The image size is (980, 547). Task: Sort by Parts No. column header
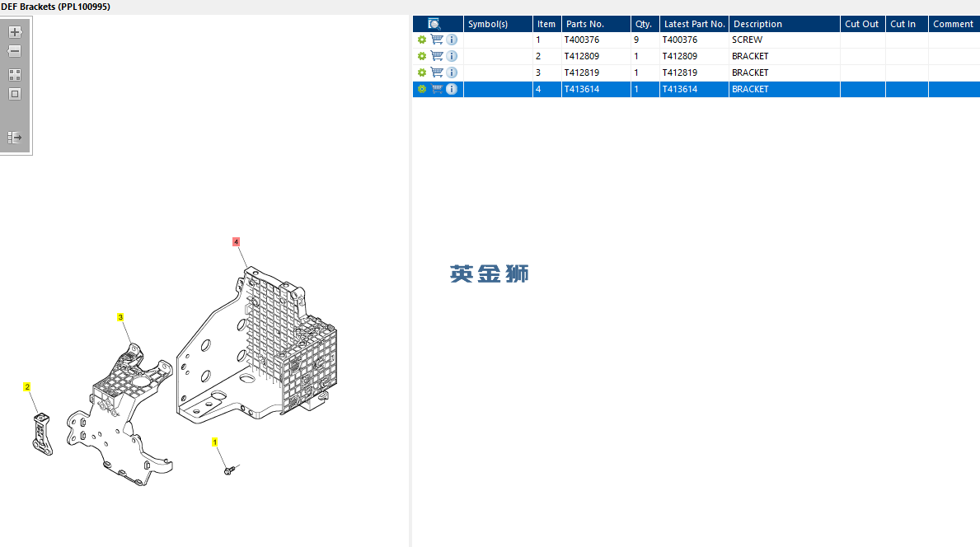click(596, 24)
